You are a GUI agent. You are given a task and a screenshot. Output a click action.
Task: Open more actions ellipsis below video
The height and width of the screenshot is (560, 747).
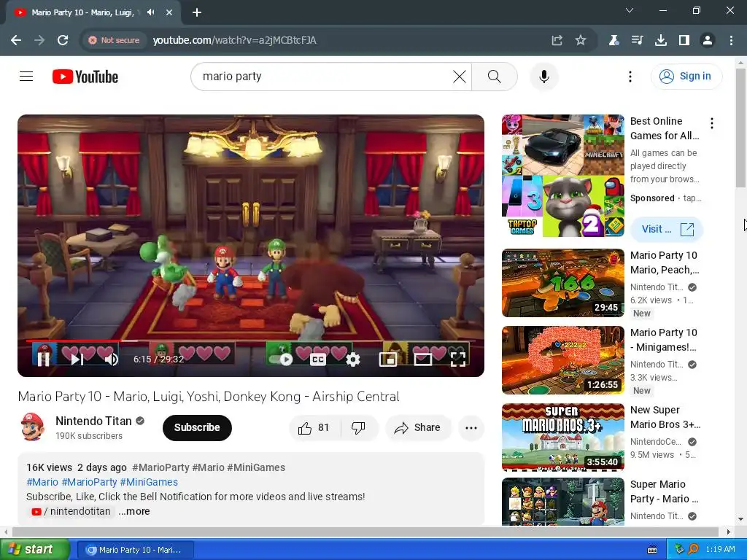(x=471, y=427)
